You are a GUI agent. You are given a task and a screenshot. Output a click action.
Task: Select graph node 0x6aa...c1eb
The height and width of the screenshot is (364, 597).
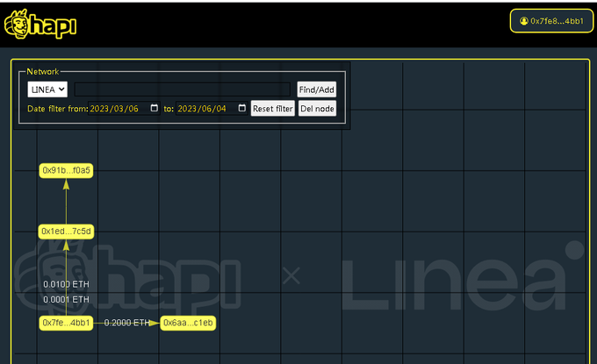[188, 323]
